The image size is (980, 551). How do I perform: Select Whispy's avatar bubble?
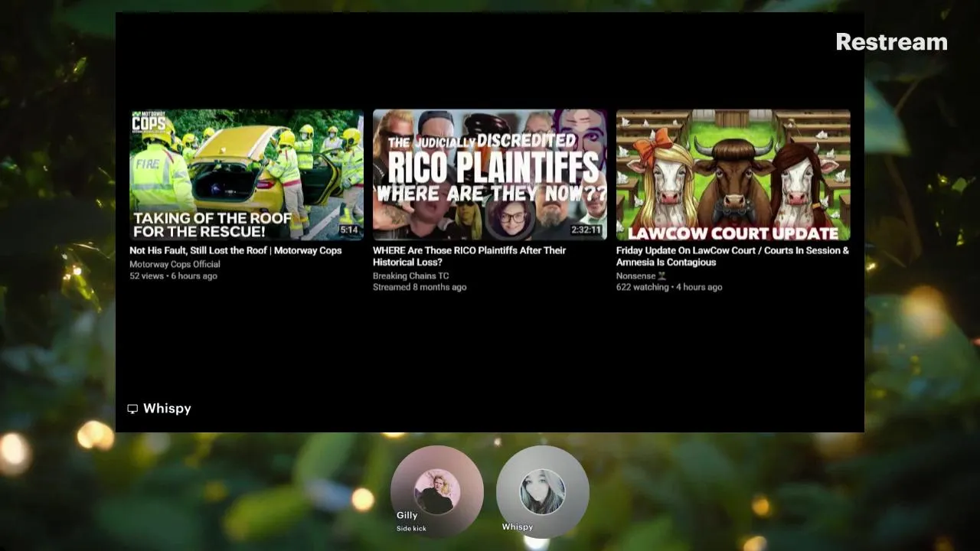coord(543,491)
